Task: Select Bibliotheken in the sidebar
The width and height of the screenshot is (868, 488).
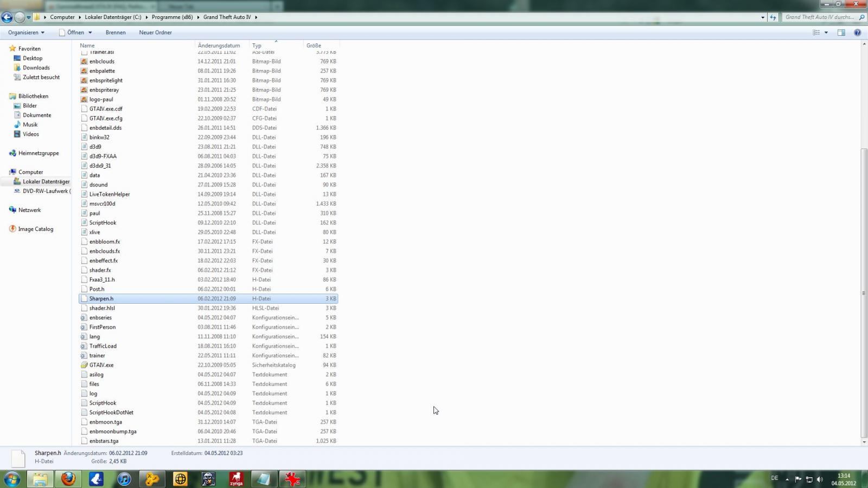Action: pos(33,96)
